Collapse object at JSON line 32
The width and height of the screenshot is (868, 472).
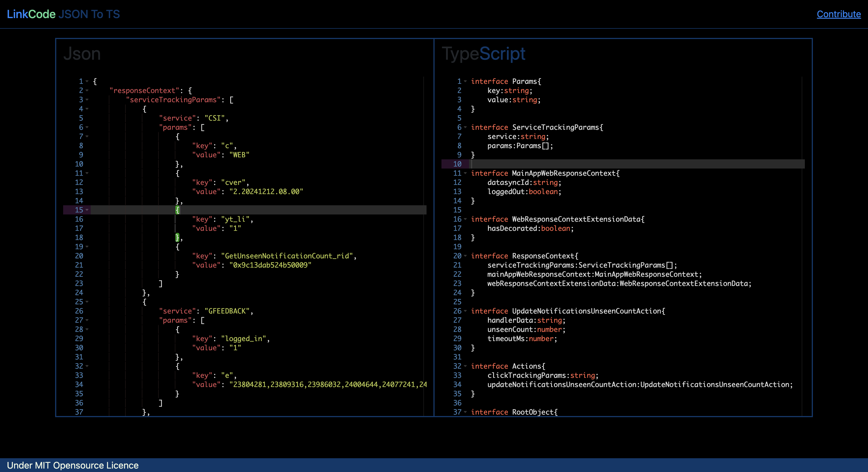tap(87, 366)
